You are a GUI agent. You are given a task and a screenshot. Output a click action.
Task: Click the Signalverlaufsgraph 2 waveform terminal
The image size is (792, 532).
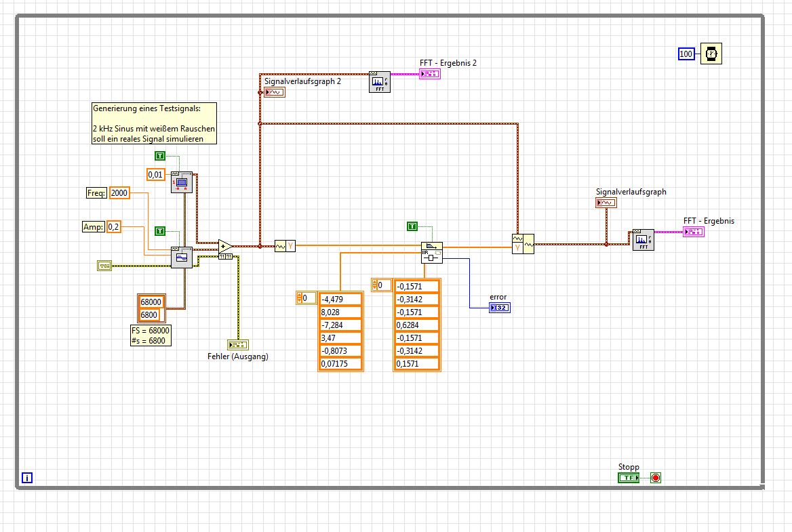[274, 92]
